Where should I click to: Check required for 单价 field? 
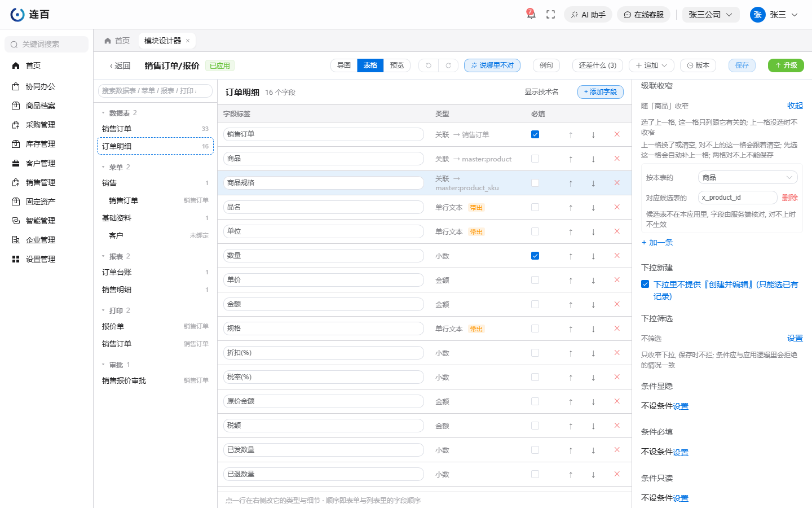535,280
